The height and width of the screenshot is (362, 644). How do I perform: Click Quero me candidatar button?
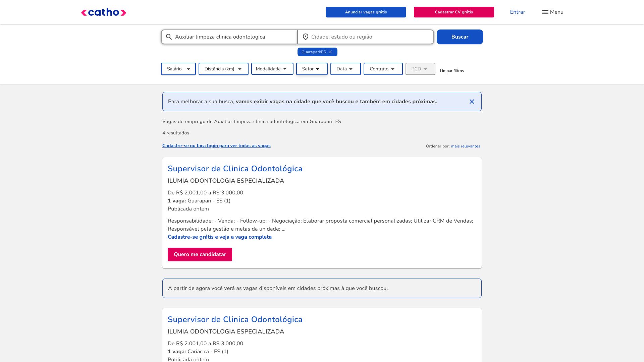coord(200,254)
